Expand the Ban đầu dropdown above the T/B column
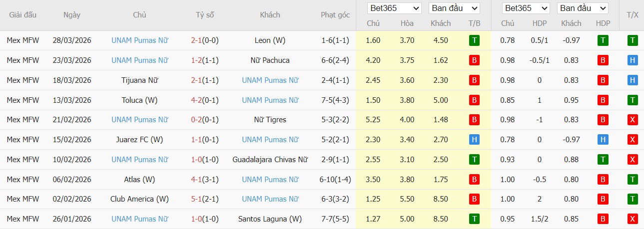The width and height of the screenshot is (644, 229). 454,8
